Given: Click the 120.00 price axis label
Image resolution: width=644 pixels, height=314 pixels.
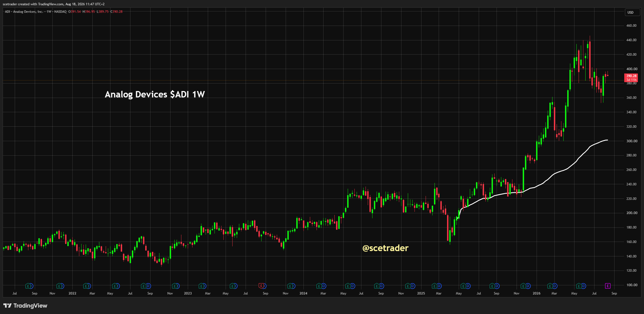Looking at the screenshot, I should (631, 271).
